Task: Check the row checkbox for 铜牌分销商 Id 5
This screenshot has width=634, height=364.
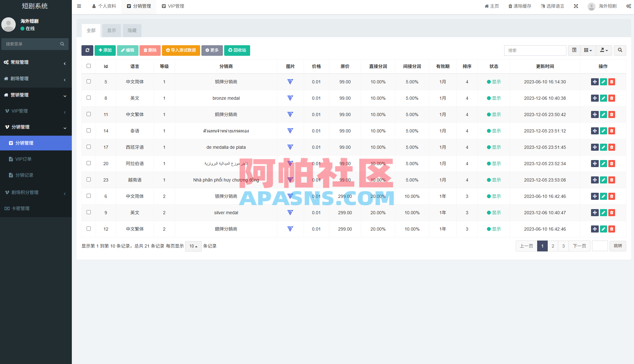Action: click(x=89, y=82)
